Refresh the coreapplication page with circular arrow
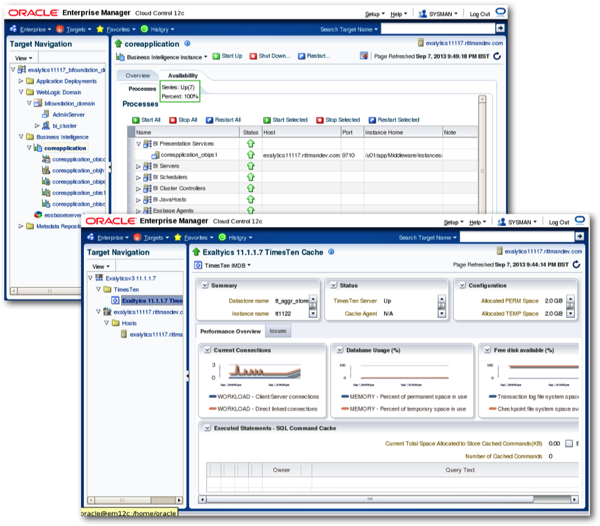Screen dimensions: 600x526 click(x=497, y=56)
